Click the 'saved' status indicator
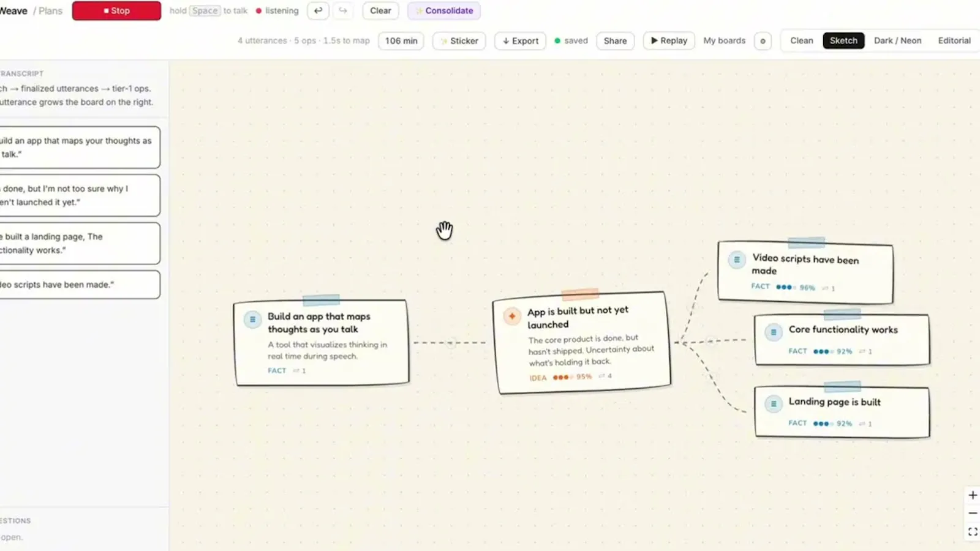 click(x=571, y=40)
